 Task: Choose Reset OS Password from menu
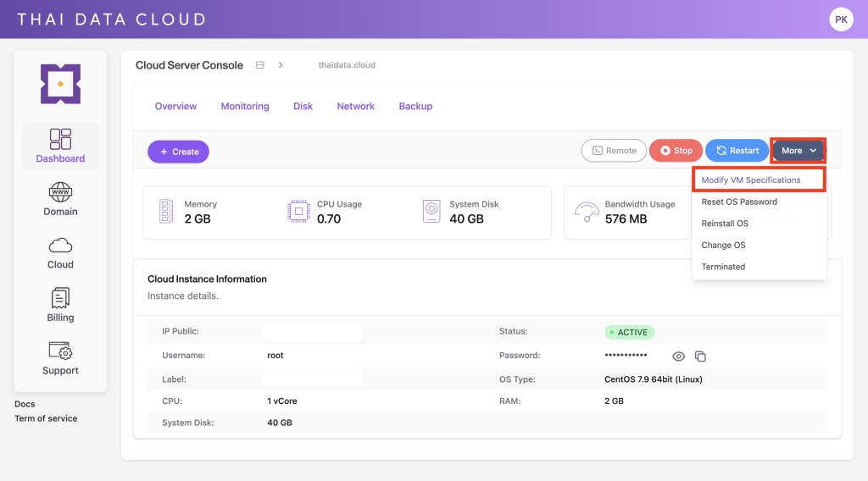click(x=739, y=202)
